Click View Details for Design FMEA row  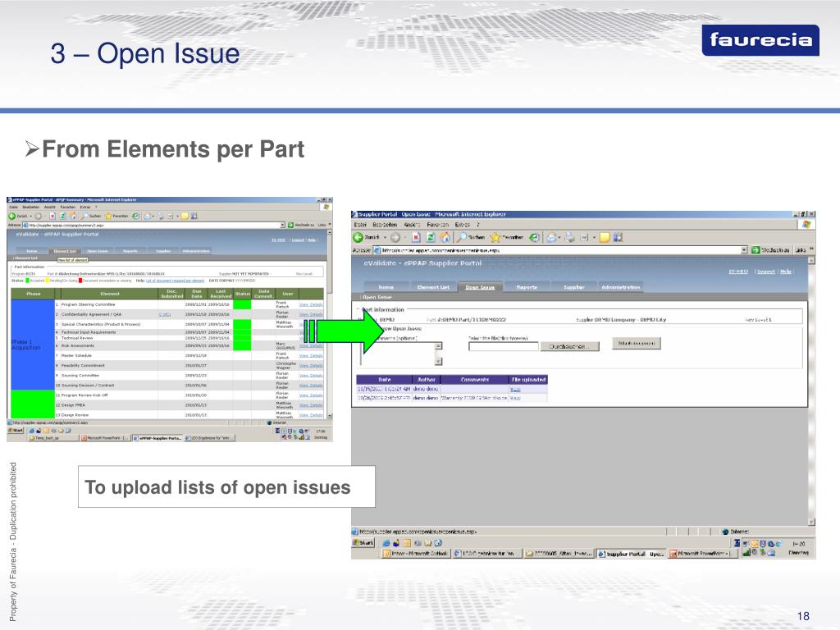(x=311, y=405)
